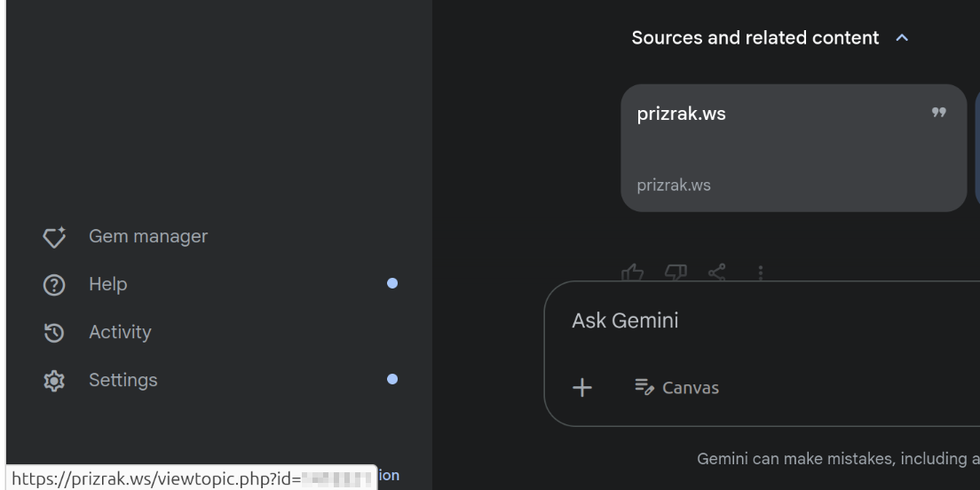Open the prizrak.ws source card

pyautogui.click(x=794, y=148)
